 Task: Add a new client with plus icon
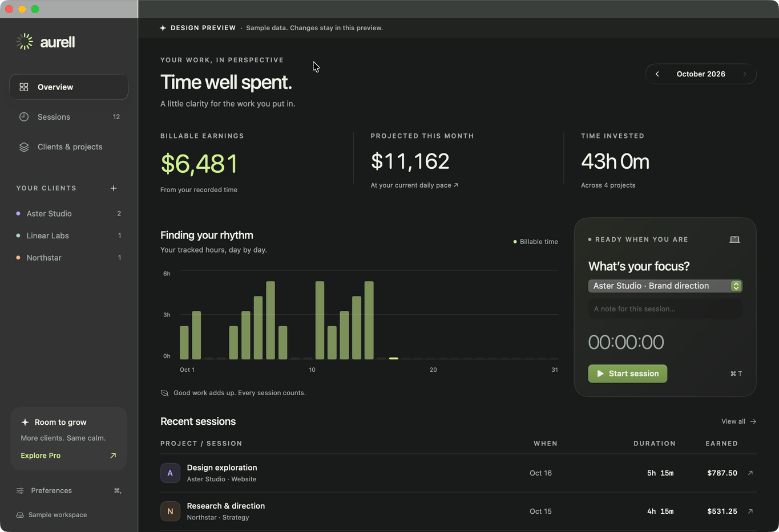(x=114, y=188)
